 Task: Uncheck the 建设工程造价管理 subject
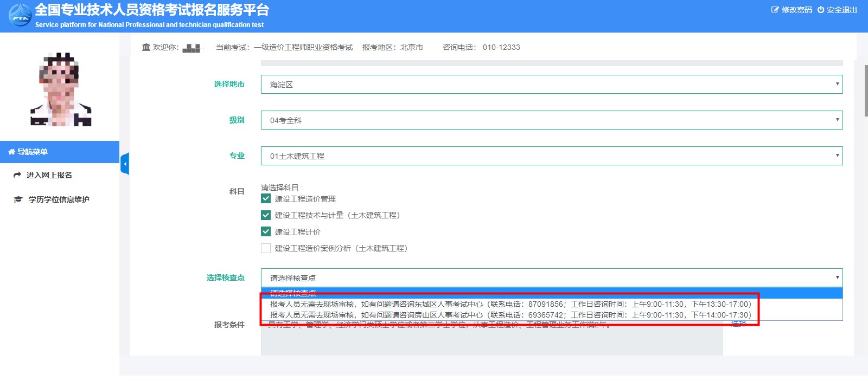click(266, 199)
